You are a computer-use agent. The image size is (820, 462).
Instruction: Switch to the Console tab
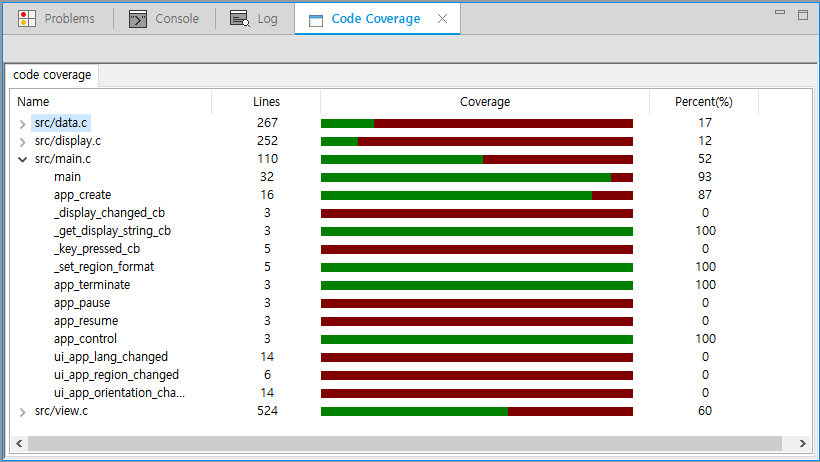(176, 19)
